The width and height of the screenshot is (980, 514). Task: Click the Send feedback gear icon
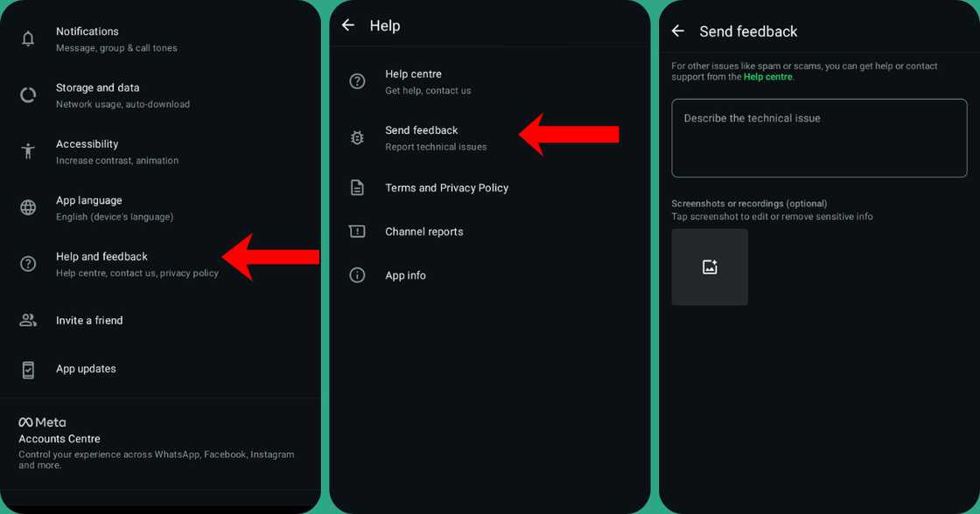[x=356, y=137]
